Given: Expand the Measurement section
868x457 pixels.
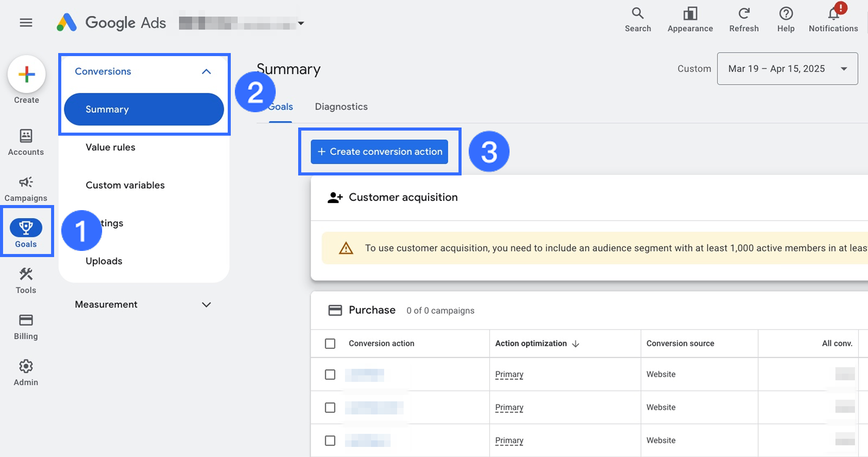Looking at the screenshot, I should [206, 305].
